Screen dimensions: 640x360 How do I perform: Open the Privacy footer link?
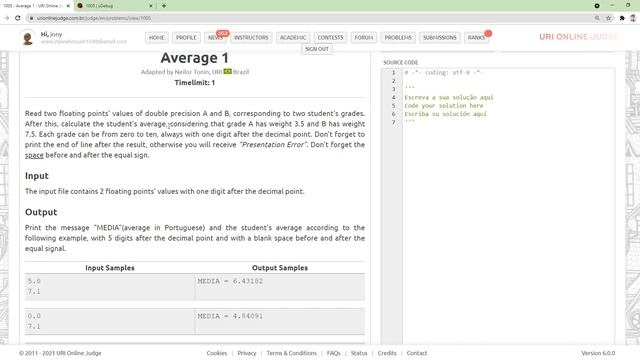(247, 353)
